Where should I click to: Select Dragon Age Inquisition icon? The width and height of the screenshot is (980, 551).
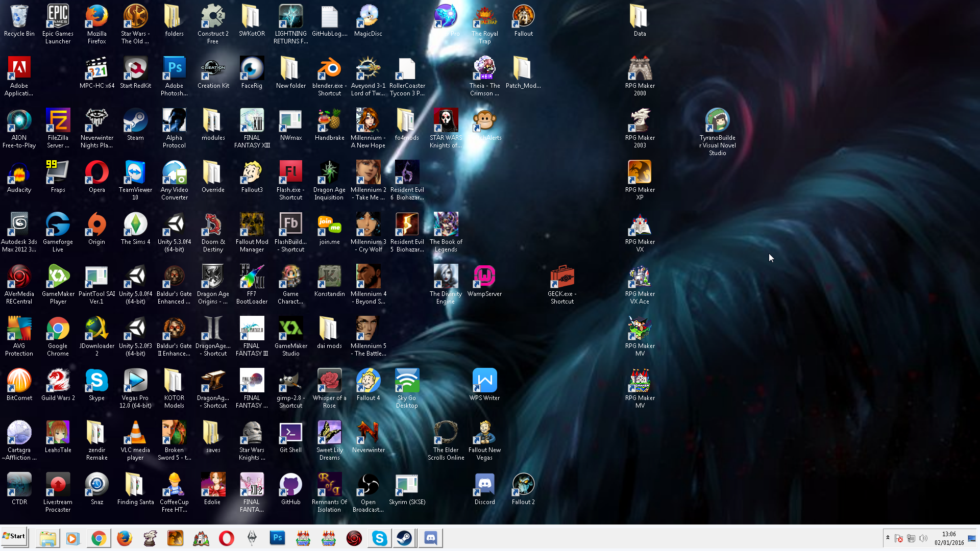329,181
